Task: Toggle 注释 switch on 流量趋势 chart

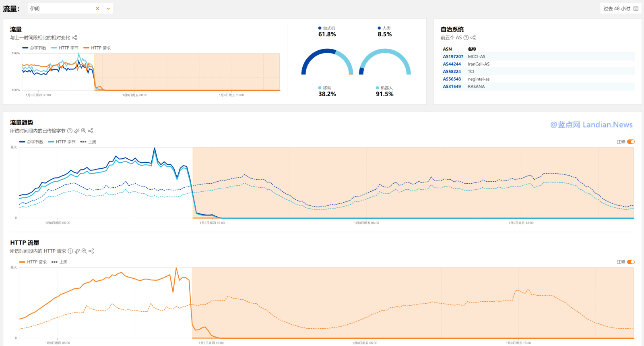Action: click(x=631, y=142)
